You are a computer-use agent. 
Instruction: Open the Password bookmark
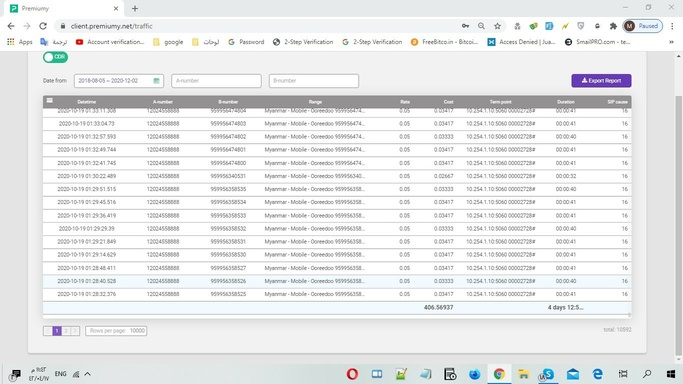coord(246,42)
